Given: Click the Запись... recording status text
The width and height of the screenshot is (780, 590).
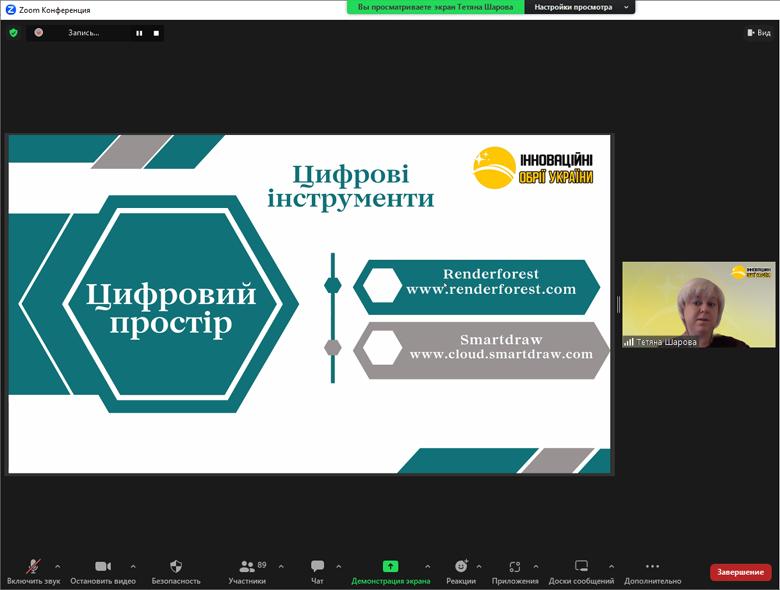Looking at the screenshot, I should click(x=84, y=33).
